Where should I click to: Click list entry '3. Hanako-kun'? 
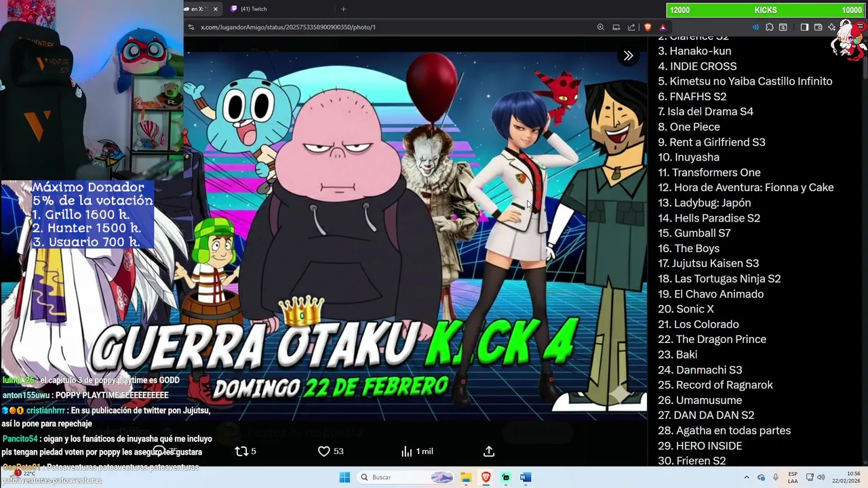pos(694,51)
